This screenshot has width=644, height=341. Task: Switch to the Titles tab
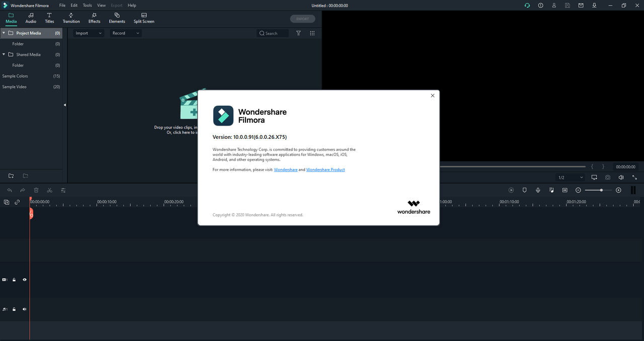pyautogui.click(x=49, y=18)
